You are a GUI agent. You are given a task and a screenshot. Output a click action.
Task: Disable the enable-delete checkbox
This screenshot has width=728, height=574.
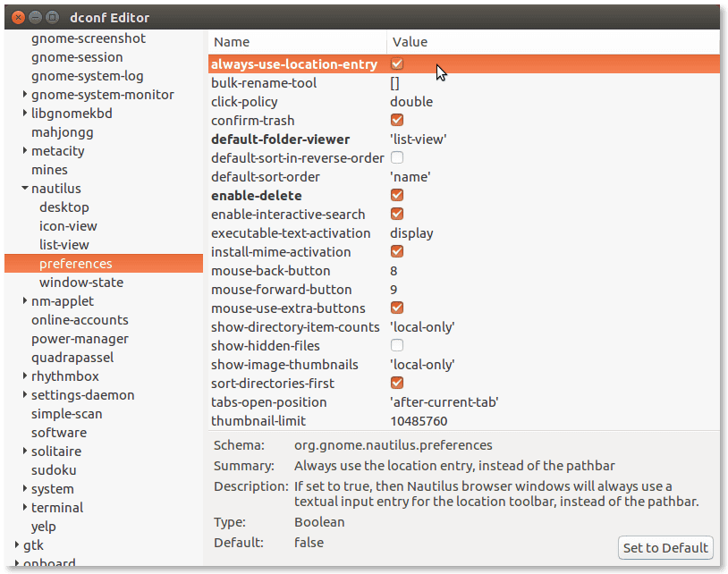(x=397, y=195)
